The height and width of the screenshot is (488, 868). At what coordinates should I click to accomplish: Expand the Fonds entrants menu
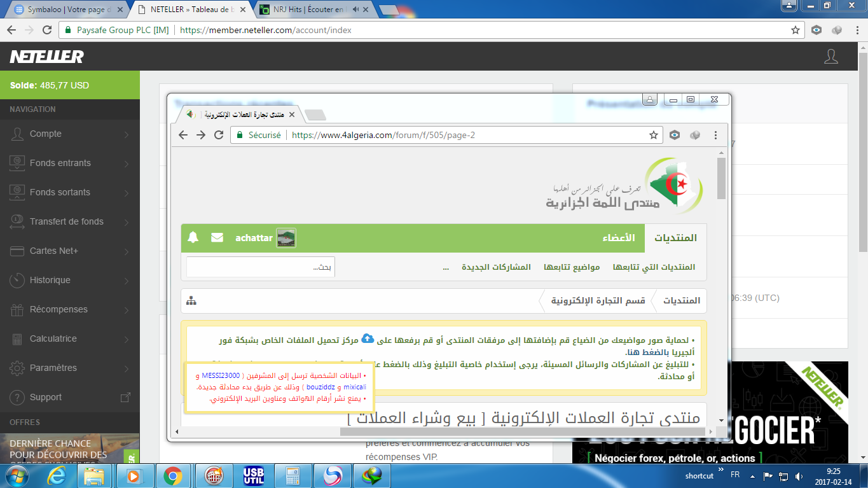(x=69, y=163)
